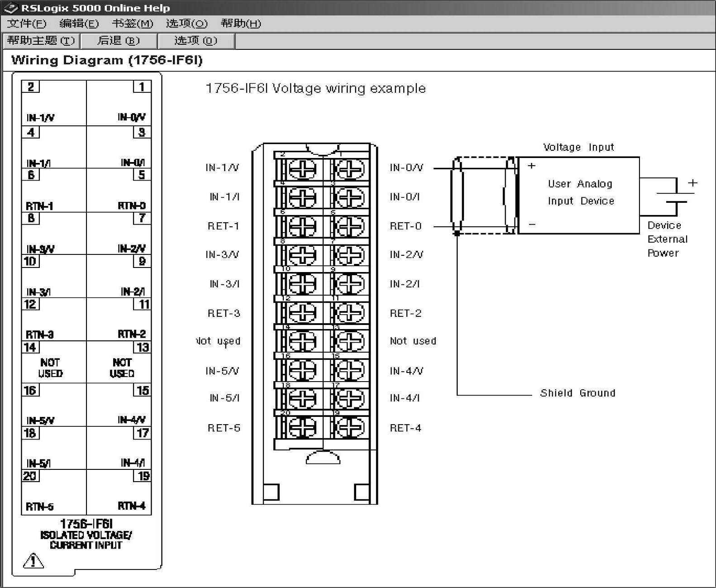Click the numbered box 1 on the label card

point(142,86)
